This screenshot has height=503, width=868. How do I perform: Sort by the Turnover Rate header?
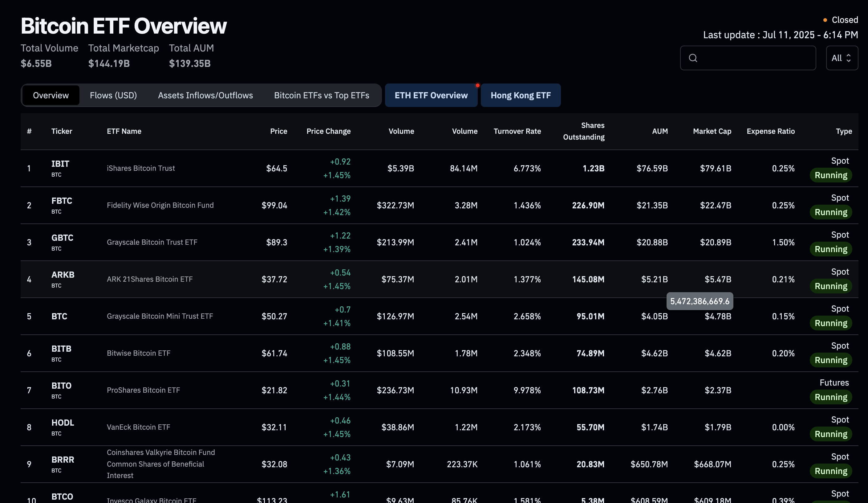tap(517, 131)
